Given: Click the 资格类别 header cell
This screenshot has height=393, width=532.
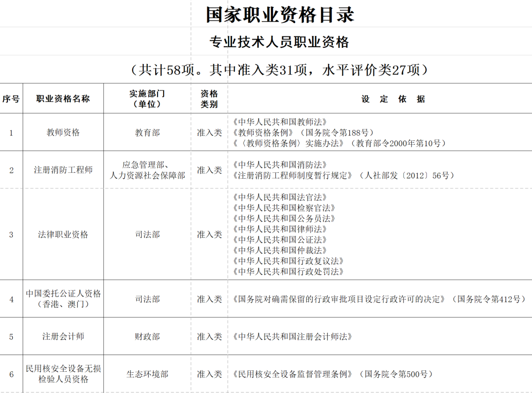Looking at the screenshot, I should tap(209, 98).
